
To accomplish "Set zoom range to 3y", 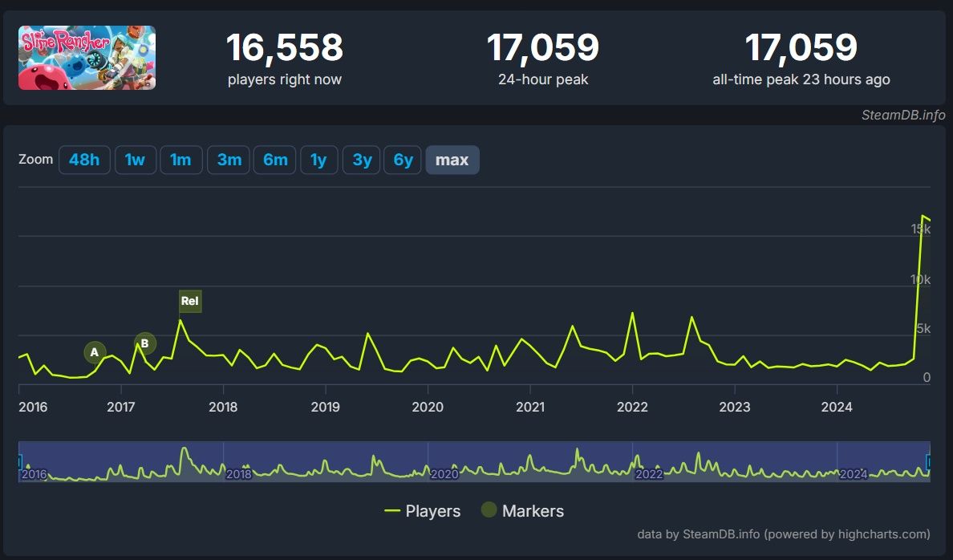I will 362,160.
